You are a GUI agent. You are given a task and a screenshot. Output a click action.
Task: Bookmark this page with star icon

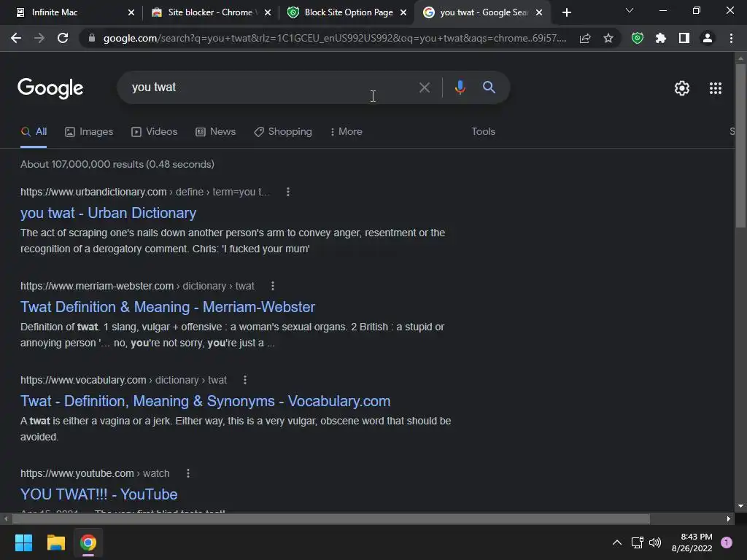tap(608, 38)
